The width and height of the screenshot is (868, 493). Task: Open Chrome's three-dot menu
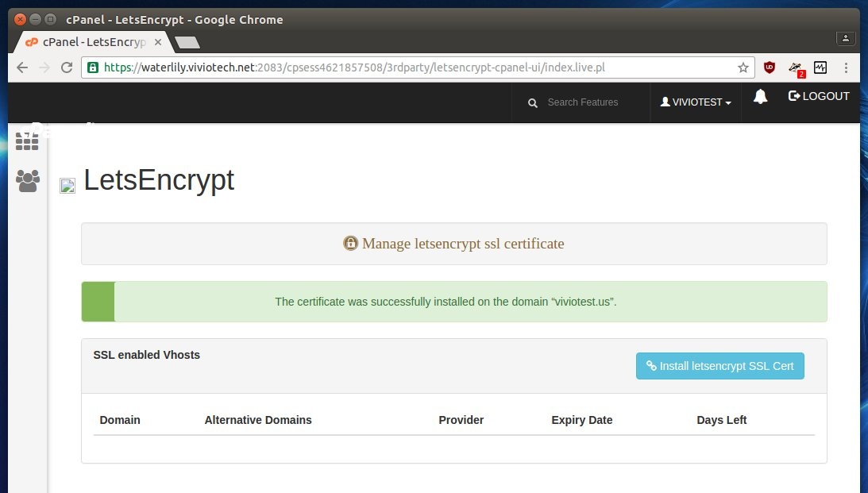point(846,68)
